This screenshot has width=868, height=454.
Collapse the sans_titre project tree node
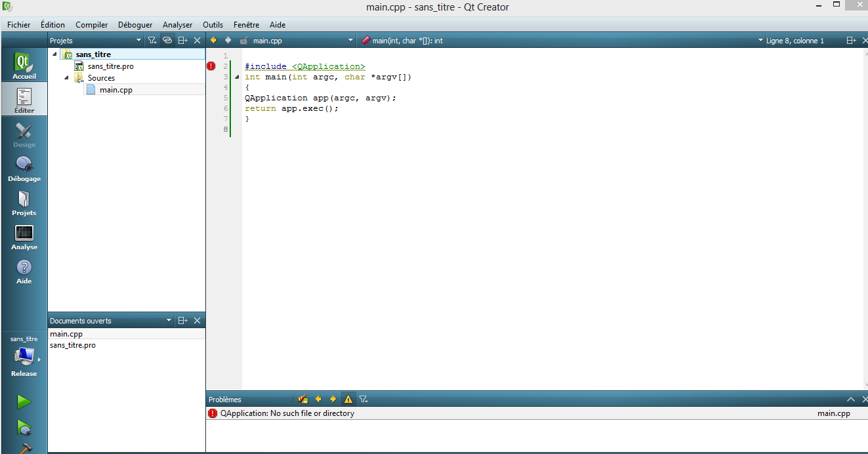click(x=55, y=54)
